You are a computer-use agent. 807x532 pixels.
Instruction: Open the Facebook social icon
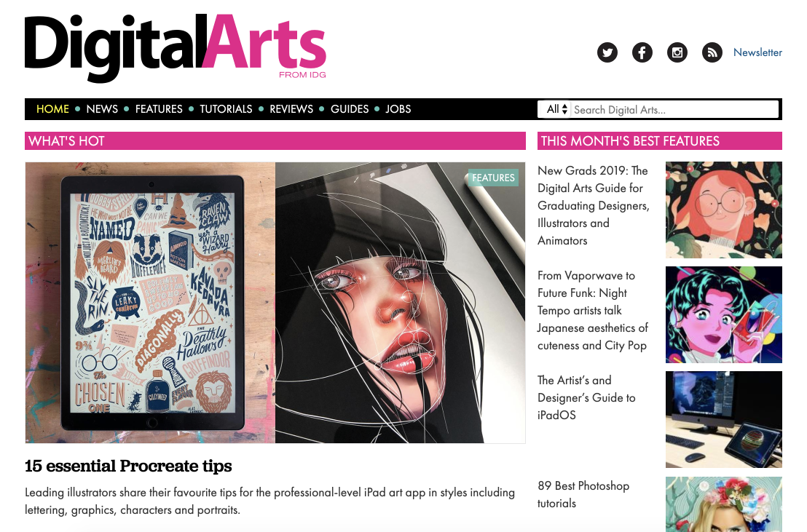tap(642, 52)
